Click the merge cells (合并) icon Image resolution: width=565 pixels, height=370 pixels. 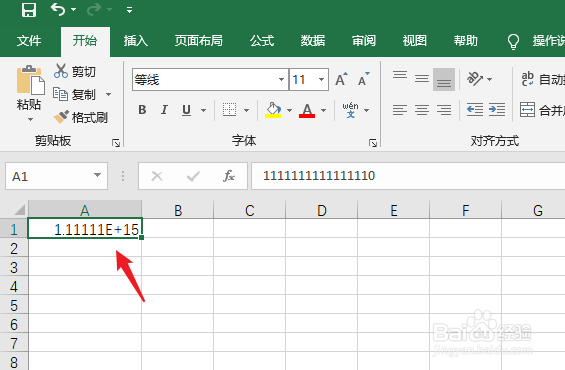(527, 110)
